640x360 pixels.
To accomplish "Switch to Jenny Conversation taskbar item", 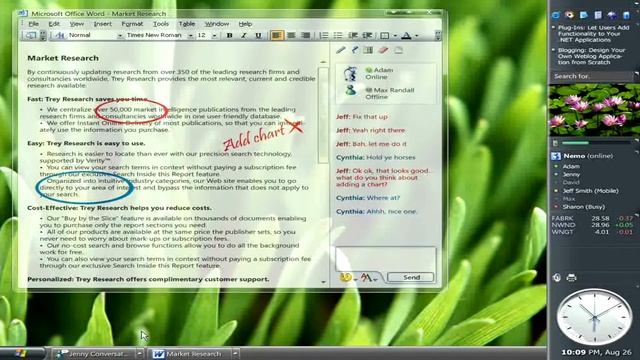I will tap(93, 353).
